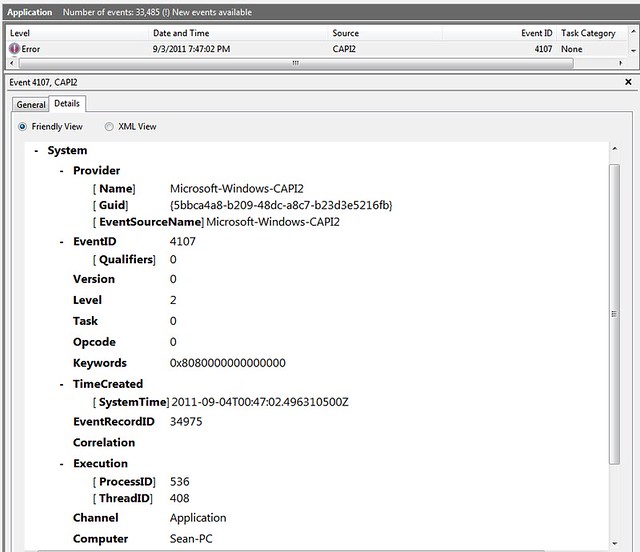Click the Guid value text
The width and height of the screenshot is (640, 552).
(281, 205)
